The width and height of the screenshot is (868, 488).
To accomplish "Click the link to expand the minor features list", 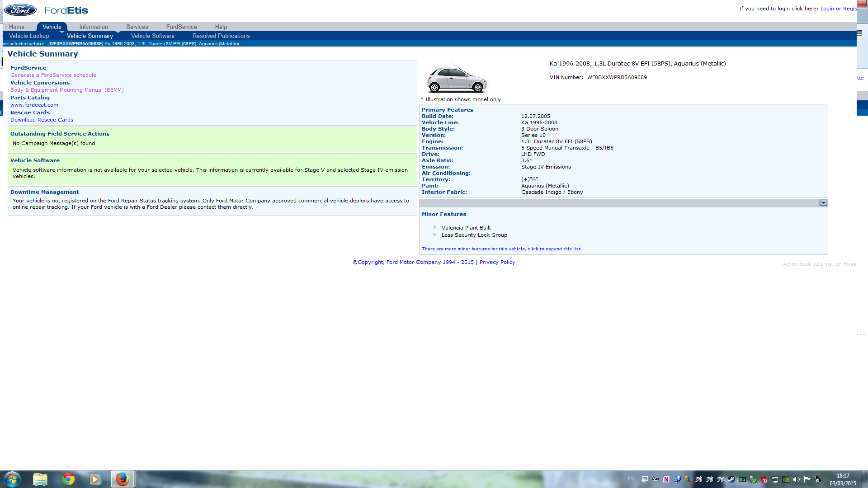I will tap(502, 249).
